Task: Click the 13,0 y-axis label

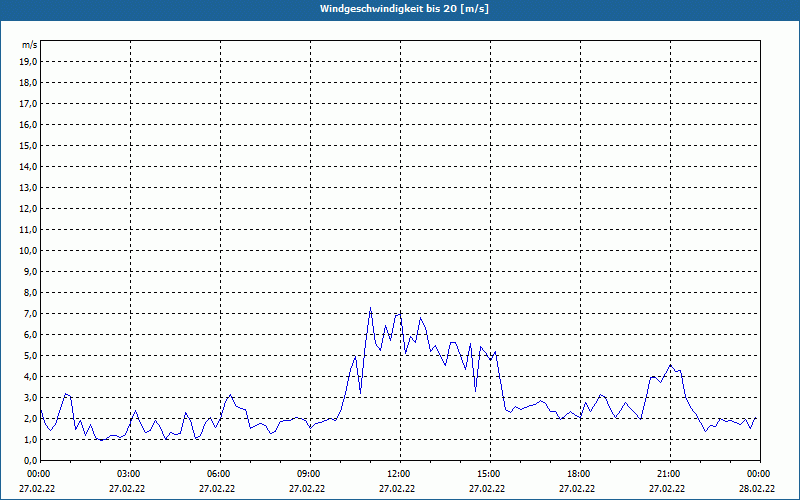Action: (x=27, y=188)
